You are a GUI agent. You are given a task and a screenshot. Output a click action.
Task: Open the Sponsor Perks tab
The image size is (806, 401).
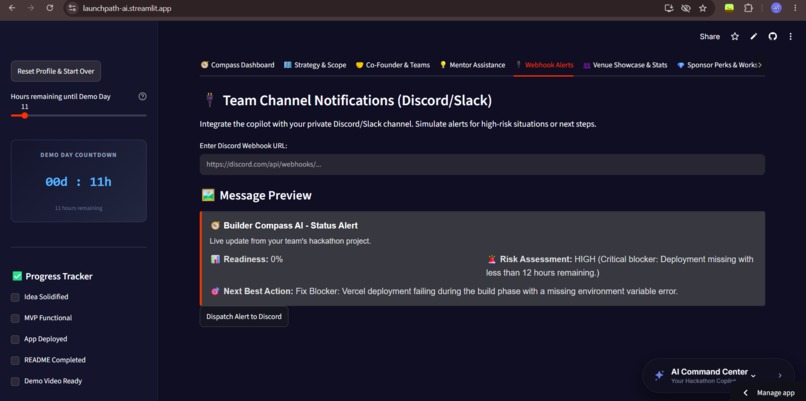718,65
